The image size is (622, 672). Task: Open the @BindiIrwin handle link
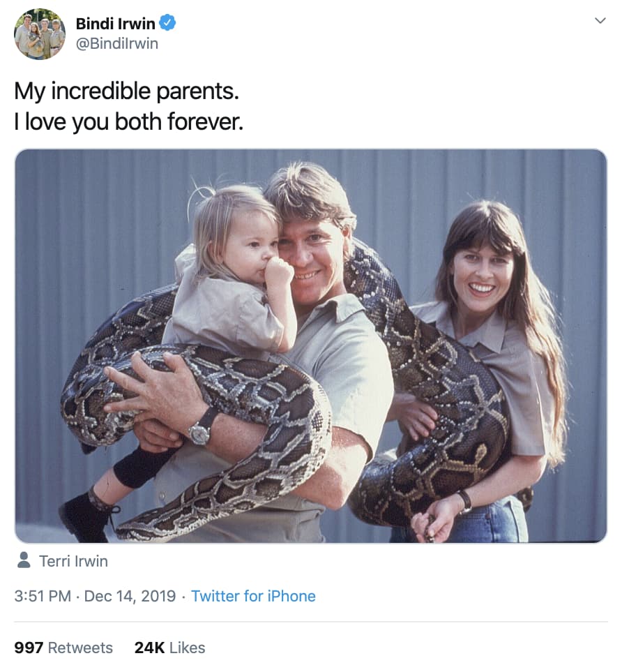pos(117,43)
